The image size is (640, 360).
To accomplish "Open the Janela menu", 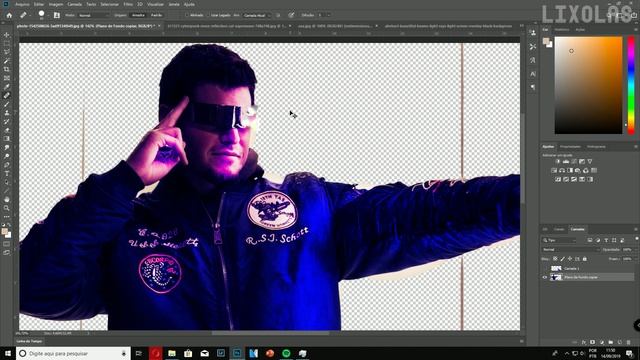I will pos(174,4).
